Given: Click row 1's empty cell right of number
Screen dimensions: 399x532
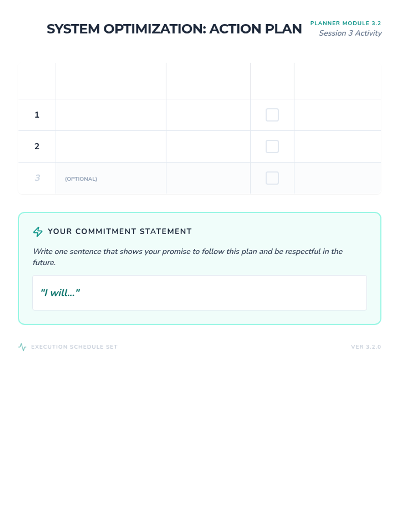Looking at the screenshot, I should point(111,115).
